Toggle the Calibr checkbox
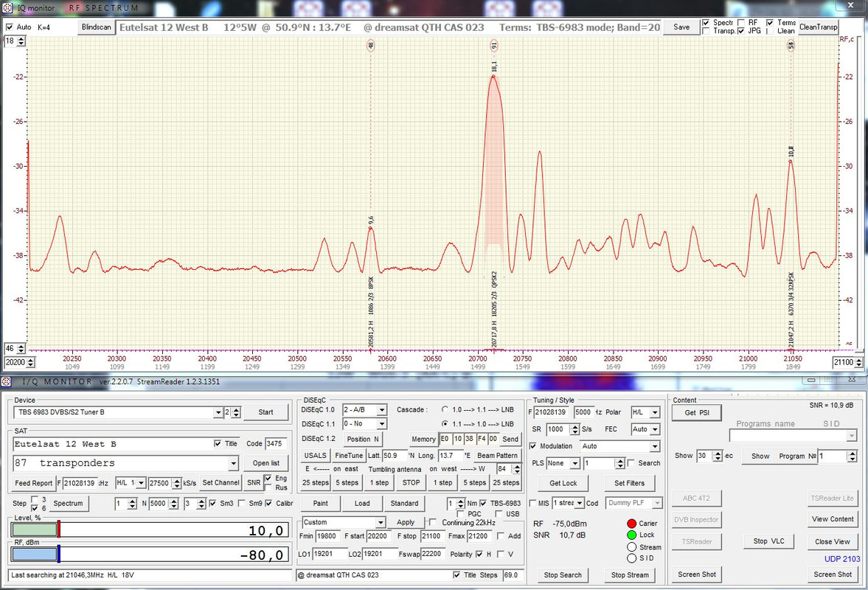This screenshot has width=868, height=590. pyautogui.click(x=269, y=503)
